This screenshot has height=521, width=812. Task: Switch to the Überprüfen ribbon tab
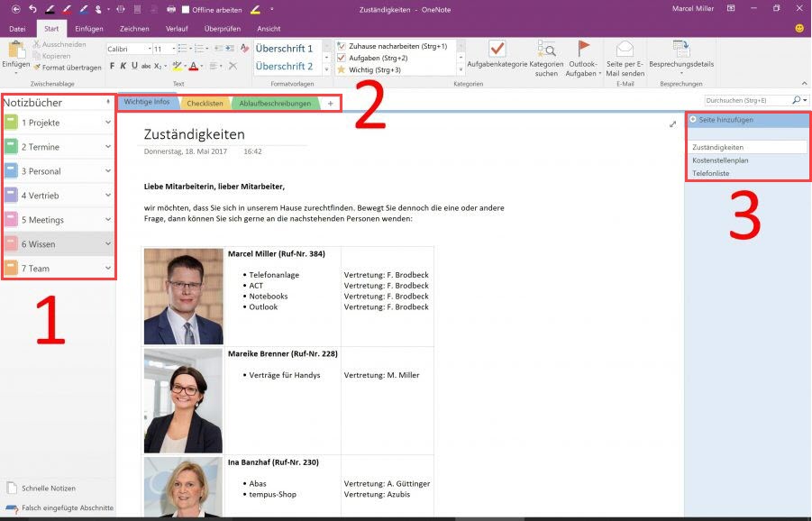pos(223,29)
